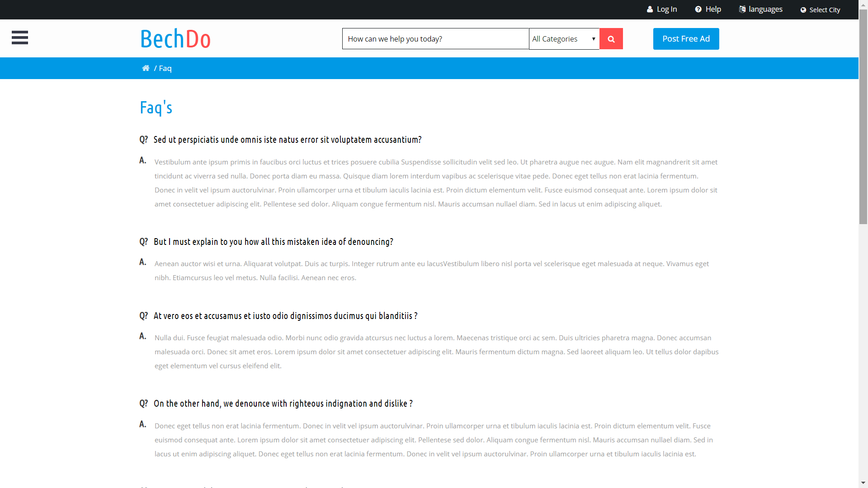Open the Select City chooser
This screenshot has height=488, width=868.
point(825,10)
